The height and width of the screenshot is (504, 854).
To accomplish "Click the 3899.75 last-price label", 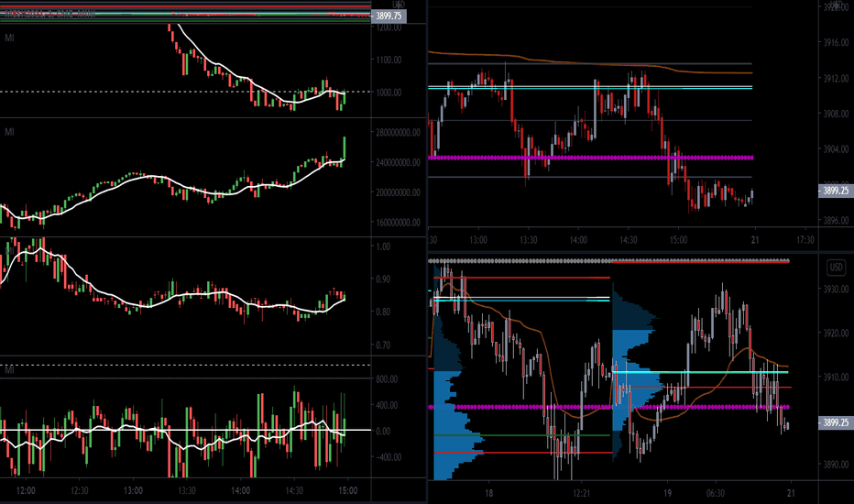I will [389, 16].
